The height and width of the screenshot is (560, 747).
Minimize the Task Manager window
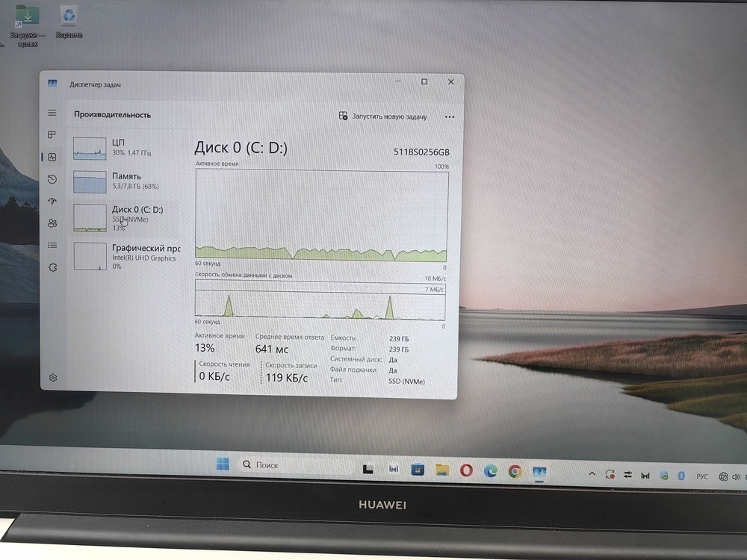pos(398,81)
